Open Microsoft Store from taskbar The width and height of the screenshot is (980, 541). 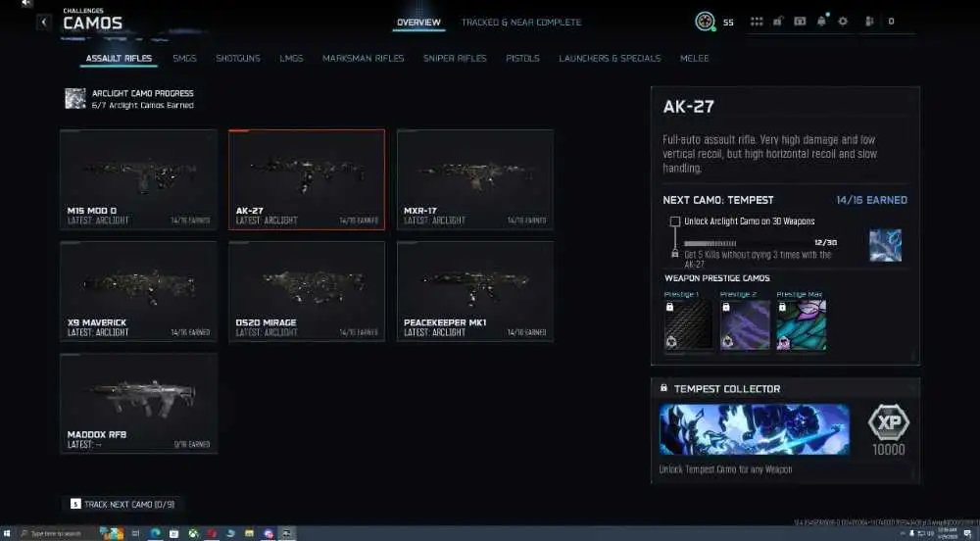[x=174, y=533]
